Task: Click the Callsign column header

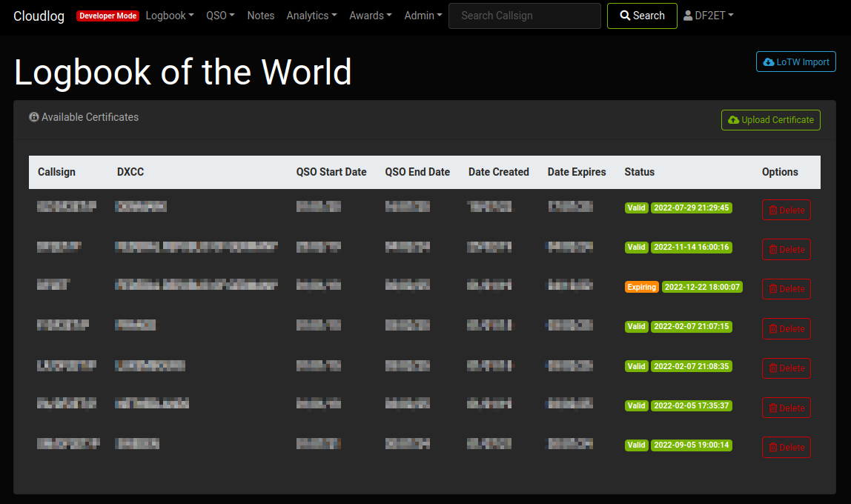Action: point(56,172)
